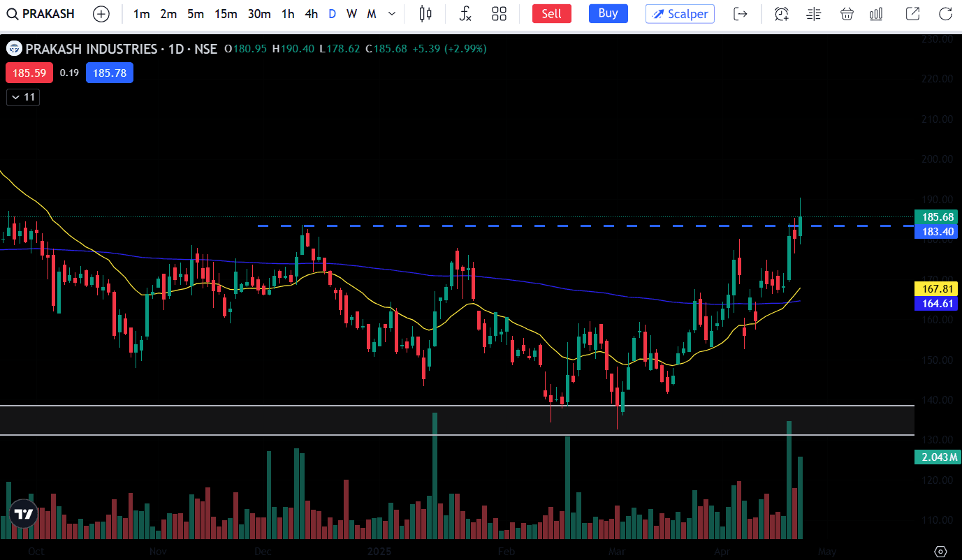Click the TradingView logo

pyautogui.click(x=24, y=514)
